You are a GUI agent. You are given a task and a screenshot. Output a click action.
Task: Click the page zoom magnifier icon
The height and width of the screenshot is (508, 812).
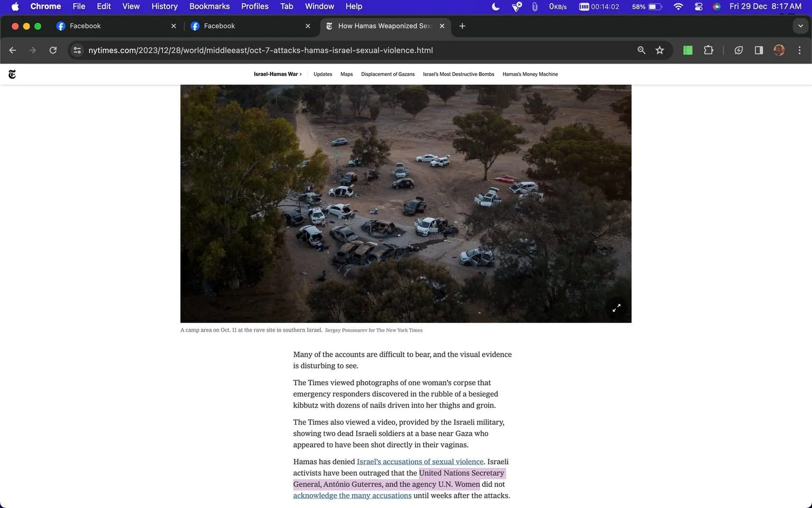point(641,50)
